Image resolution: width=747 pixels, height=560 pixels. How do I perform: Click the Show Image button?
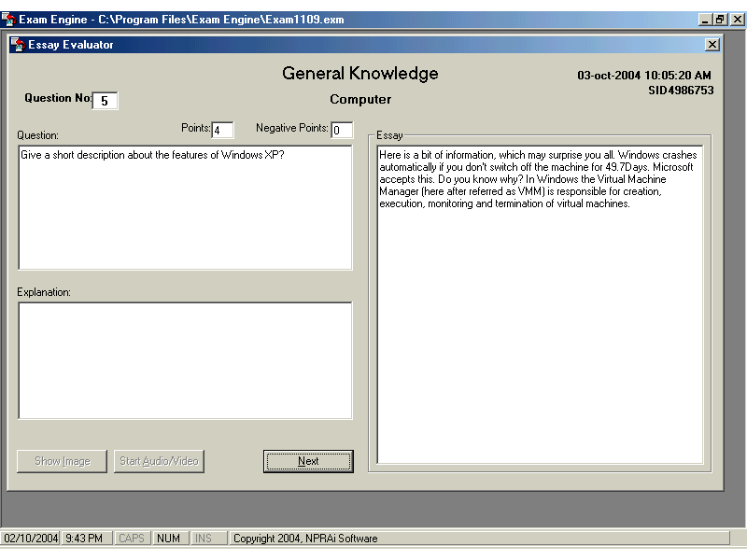coord(63,461)
